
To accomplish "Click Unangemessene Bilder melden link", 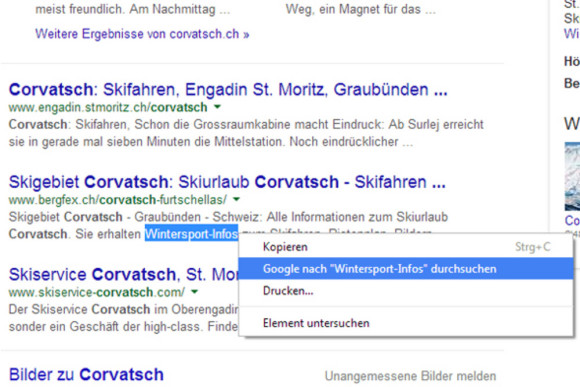I will pos(410,376).
